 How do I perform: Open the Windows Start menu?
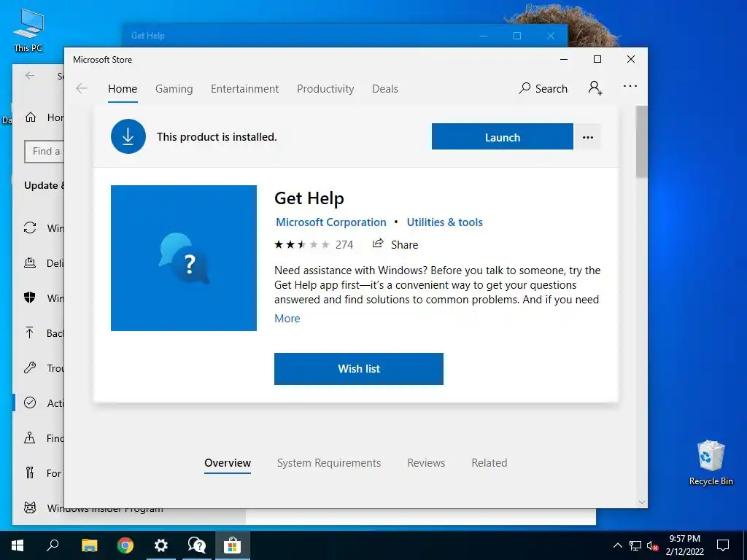(x=18, y=545)
